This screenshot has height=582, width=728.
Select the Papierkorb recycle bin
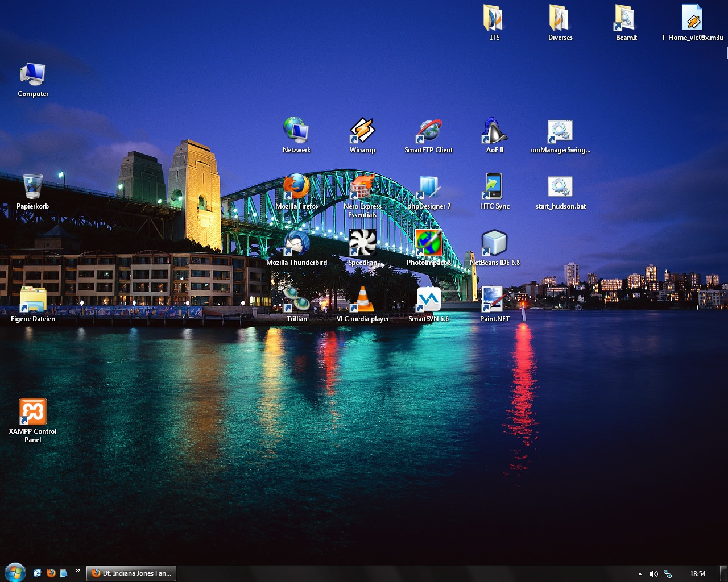click(x=32, y=188)
